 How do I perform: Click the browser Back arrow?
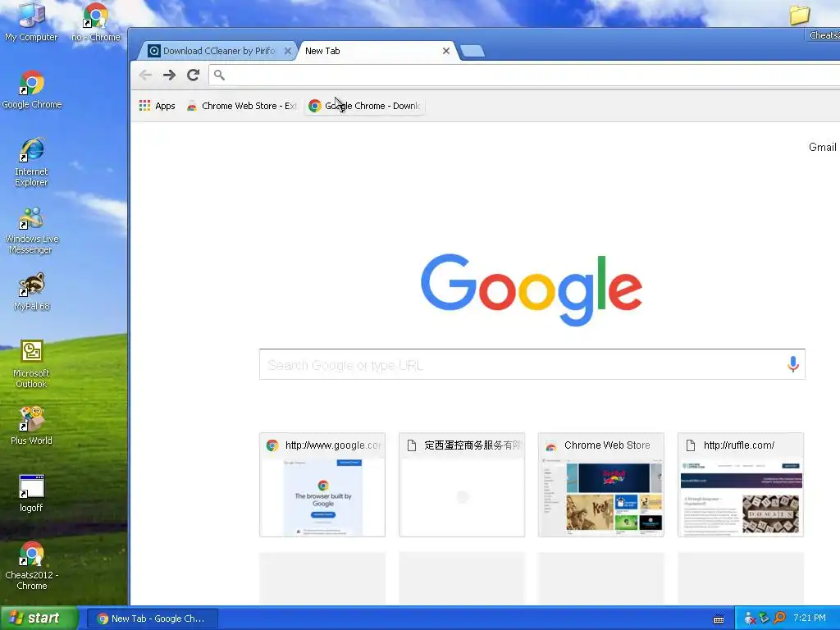pyautogui.click(x=145, y=75)
